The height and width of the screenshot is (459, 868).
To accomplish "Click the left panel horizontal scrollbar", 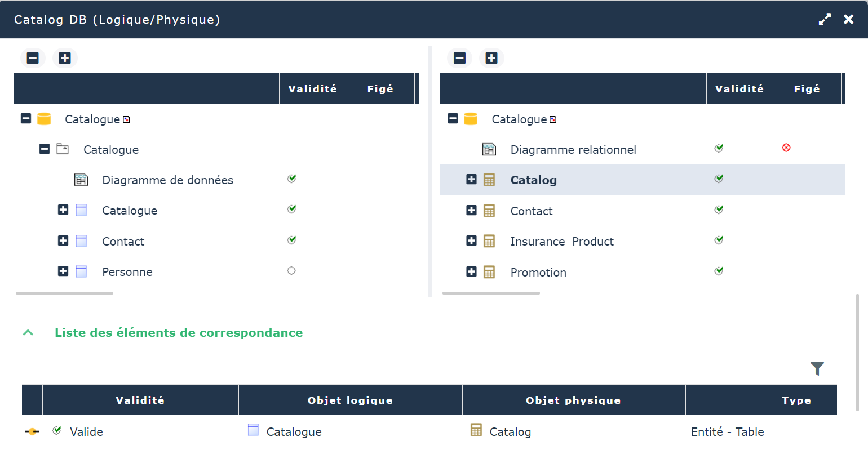I will click(x=64, y=293).
